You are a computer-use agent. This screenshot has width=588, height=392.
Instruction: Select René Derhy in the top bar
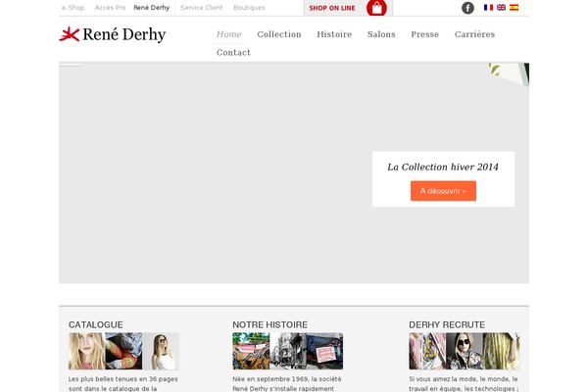pos(152,8)
